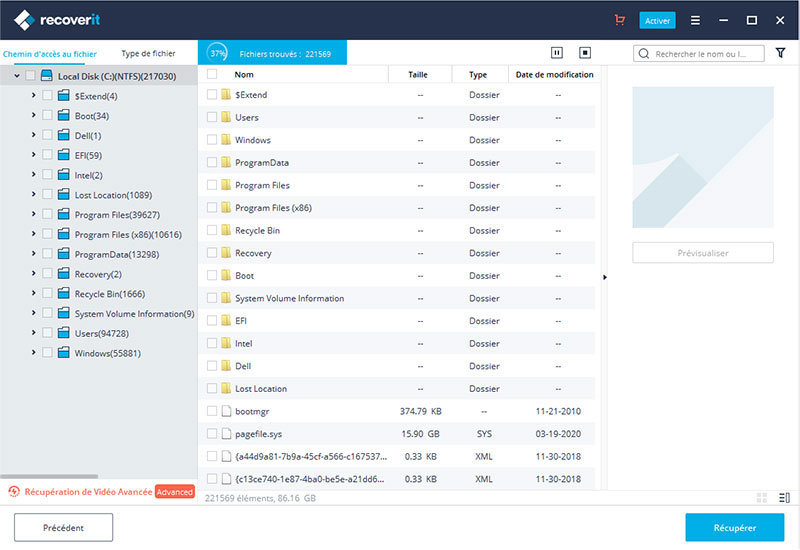Click folder icon of EFI row in list
This screenshot has width=800, height=550.
pyautogui.click(x=226, y=320)
